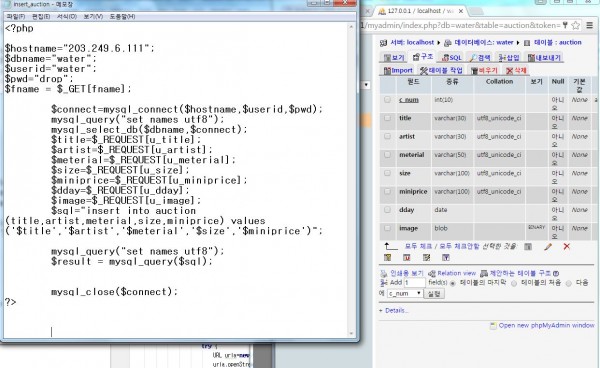Open the 검색 search tab
The width and height of the screenshot is (600, 368).
pos(480,58)
